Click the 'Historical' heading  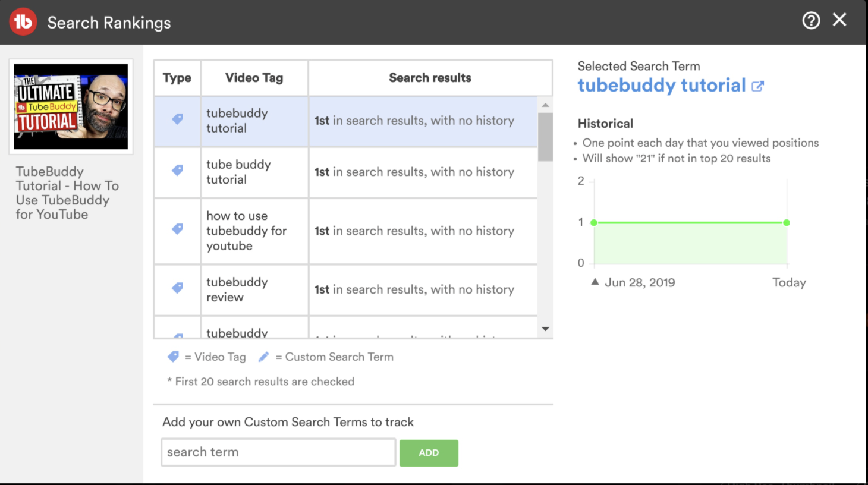click(605, 124)
